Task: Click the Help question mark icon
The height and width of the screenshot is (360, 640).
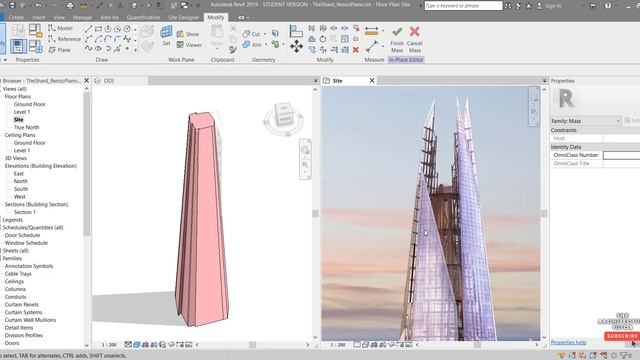Action: 608,6
